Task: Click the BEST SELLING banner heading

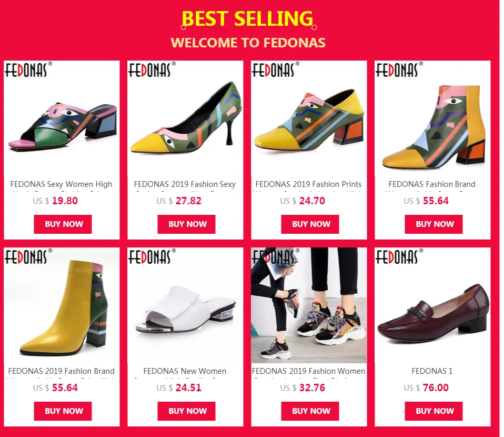Action: tap(247, 18)
